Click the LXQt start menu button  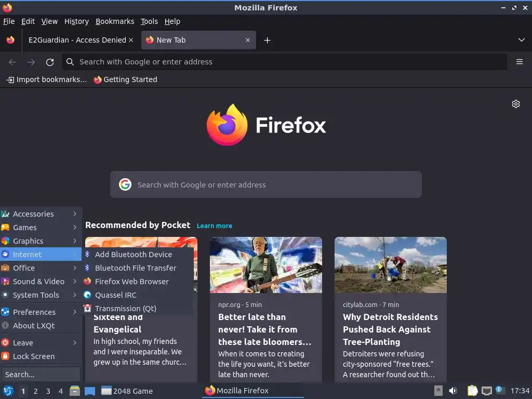[x=8, y=391]
